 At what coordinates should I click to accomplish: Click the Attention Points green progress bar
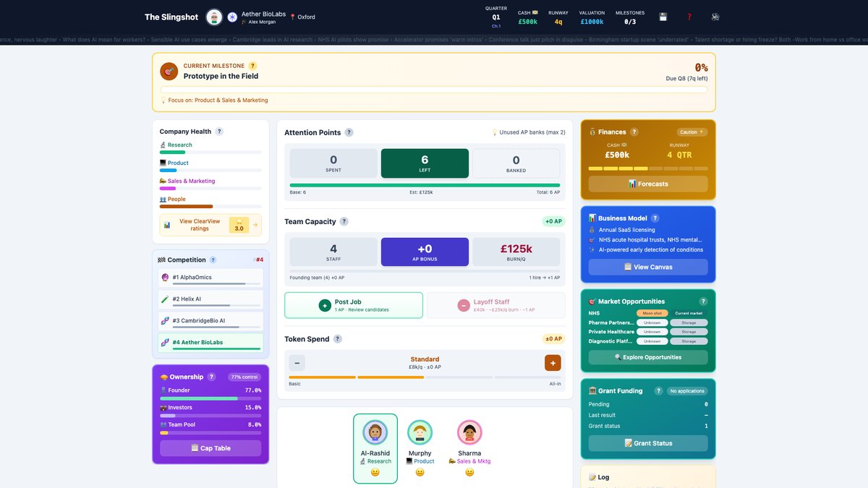[425, 185]
